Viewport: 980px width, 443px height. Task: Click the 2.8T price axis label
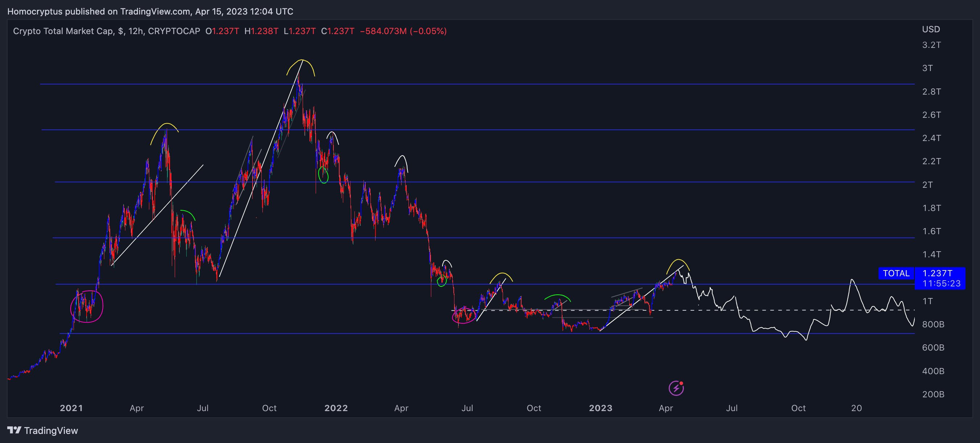931,92
